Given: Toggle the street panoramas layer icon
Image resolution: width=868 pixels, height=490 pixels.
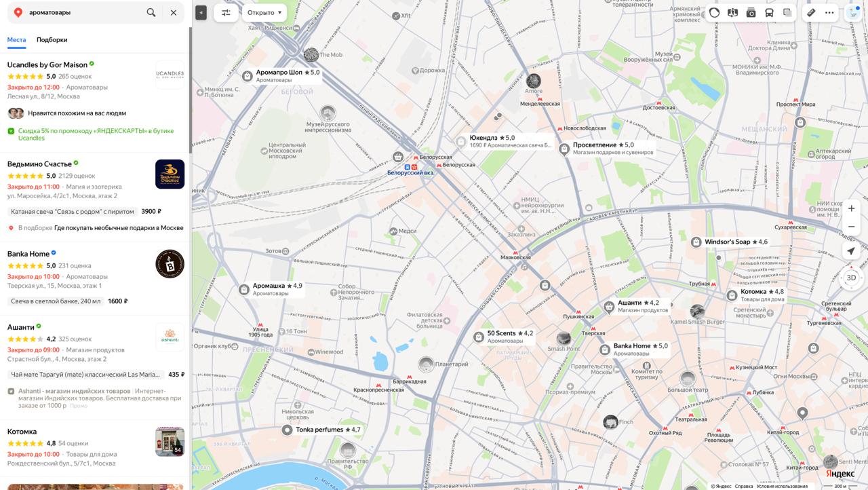Looking at the screenshot, I should click(732, 12).
